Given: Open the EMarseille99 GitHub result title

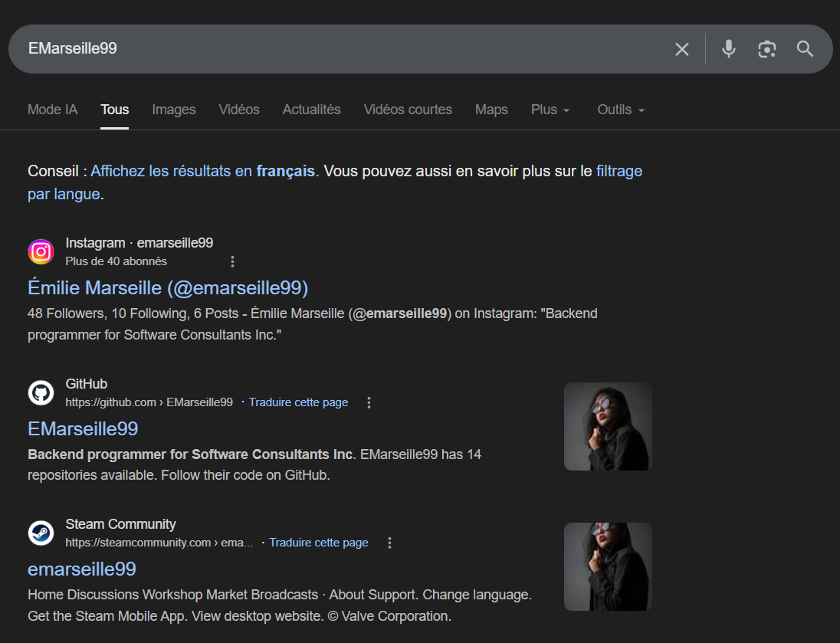Looking at the screenshot, I should click(83, 428).
